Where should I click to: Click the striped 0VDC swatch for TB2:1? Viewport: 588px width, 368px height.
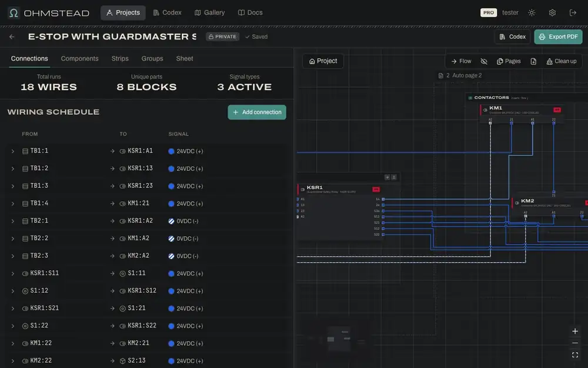(171, 221)
